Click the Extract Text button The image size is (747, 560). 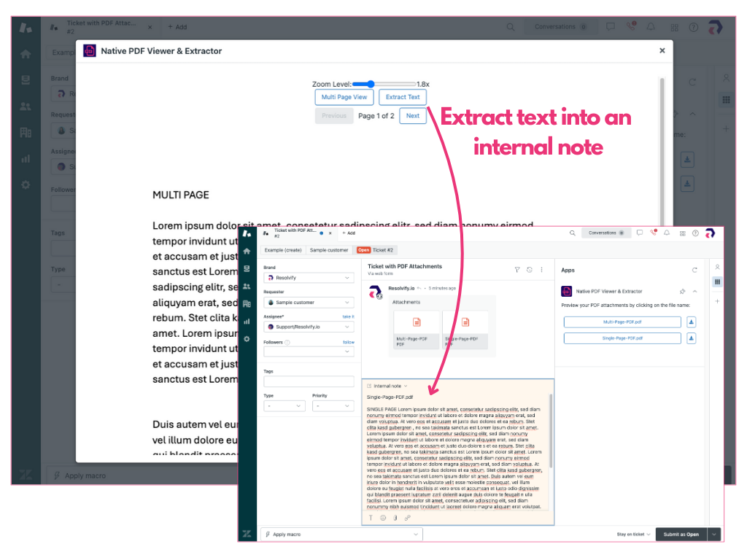point(403,97)
